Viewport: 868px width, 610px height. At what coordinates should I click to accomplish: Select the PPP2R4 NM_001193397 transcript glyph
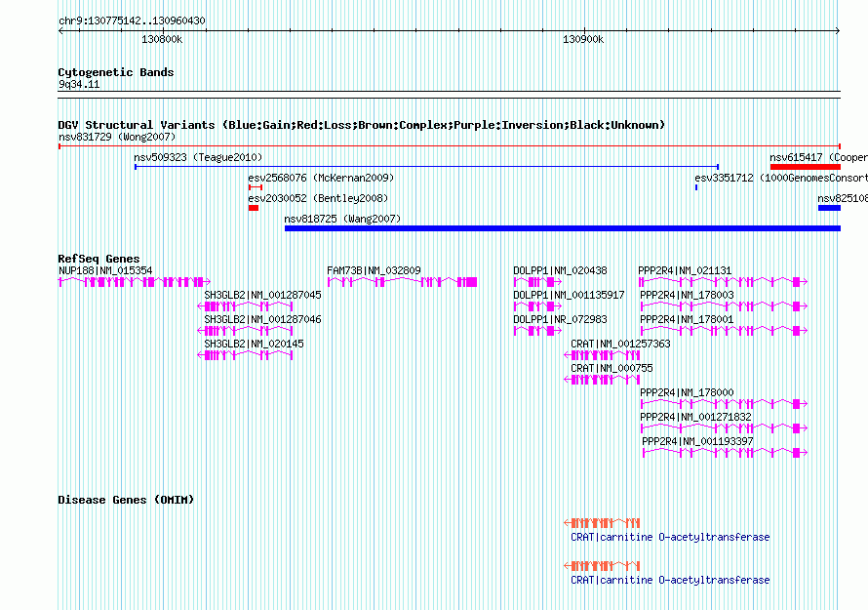pyautogui.click(x=726, y=453)
